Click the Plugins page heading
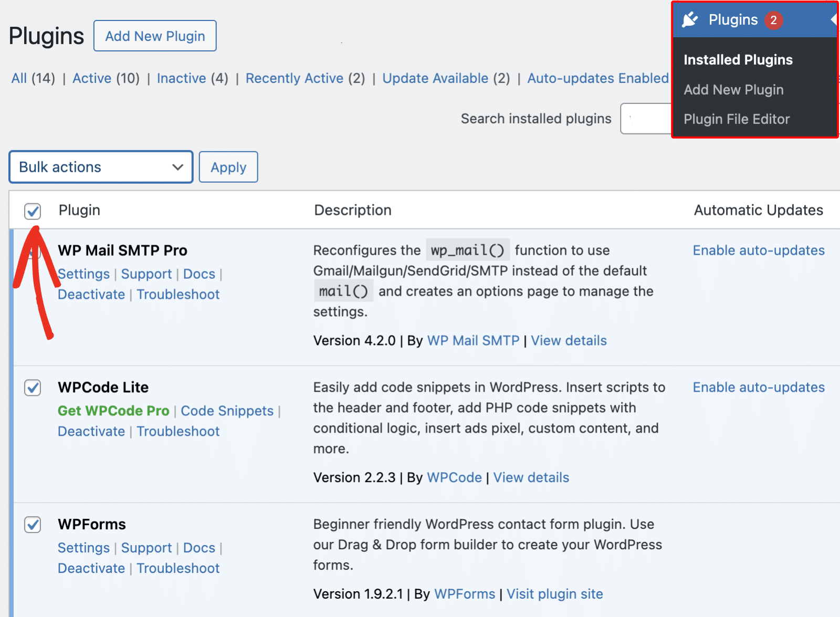Screen dimensions: 840x617 46,36
